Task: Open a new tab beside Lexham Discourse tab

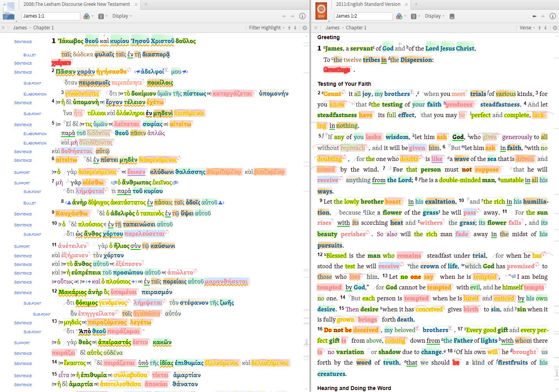Action: tap(146, 4)
